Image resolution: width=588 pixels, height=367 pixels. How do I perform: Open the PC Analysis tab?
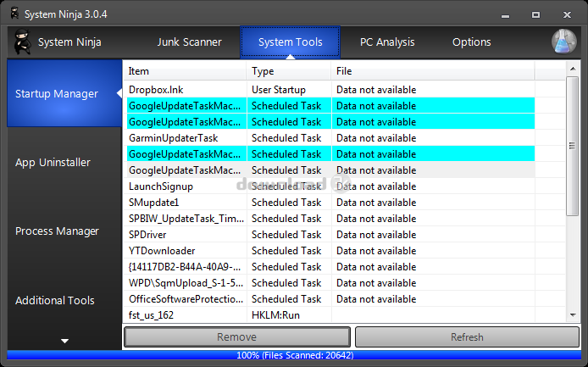tap(387, 42)
